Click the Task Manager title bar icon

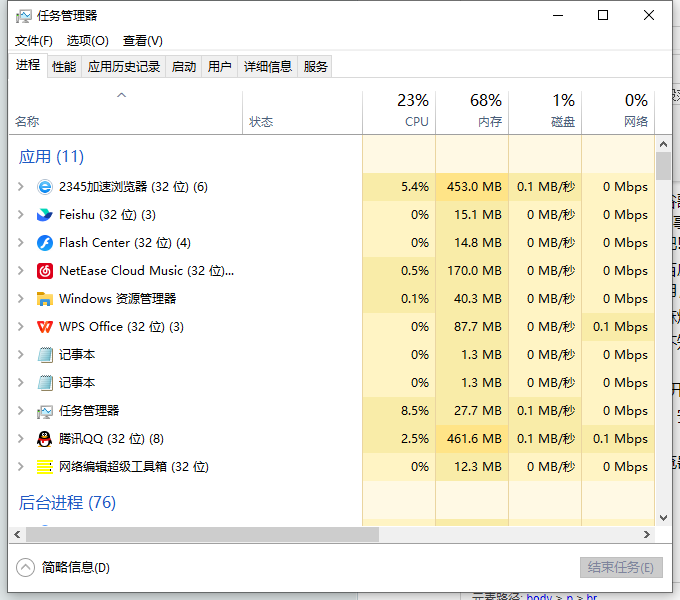click(24, 16)
